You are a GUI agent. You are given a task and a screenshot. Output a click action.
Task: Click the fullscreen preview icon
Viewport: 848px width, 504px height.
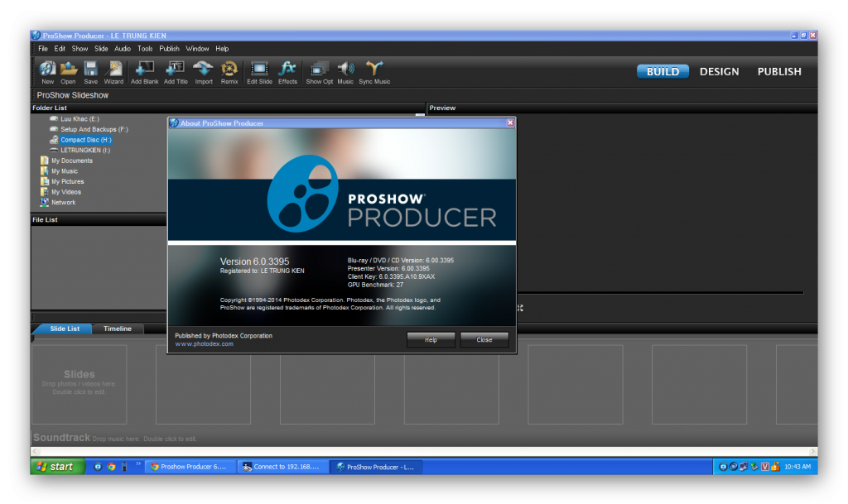(520, 308)
